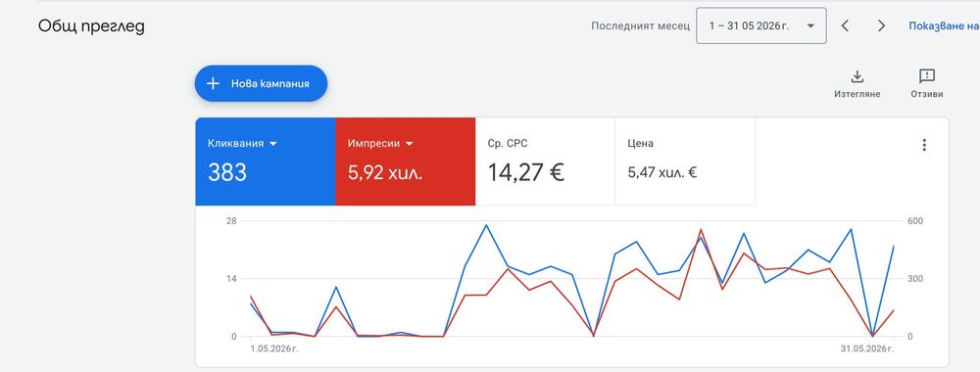The height and width of the screenshot is (372, 980).
Task: Click the 14 left axis label
Action: point(232,278)
